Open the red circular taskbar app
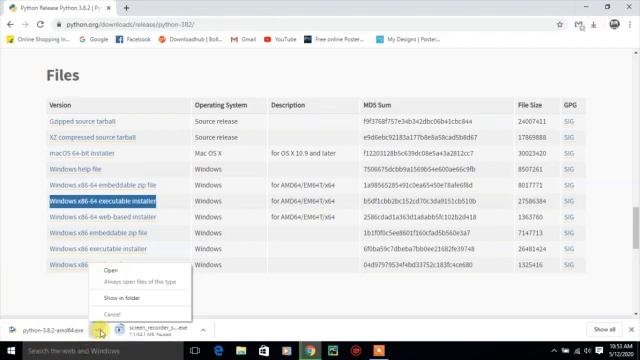Image resolution: width=640 pixels, height=360 pixels. [x=356, y=351]
